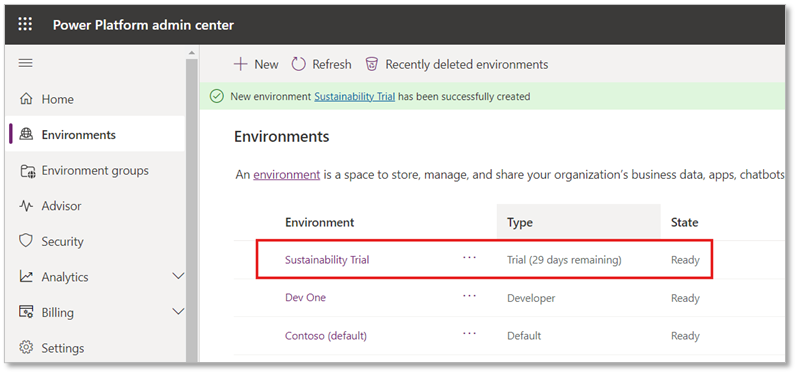
Task: Click the sidebar scroll up arrow
Action: point(191,53)
